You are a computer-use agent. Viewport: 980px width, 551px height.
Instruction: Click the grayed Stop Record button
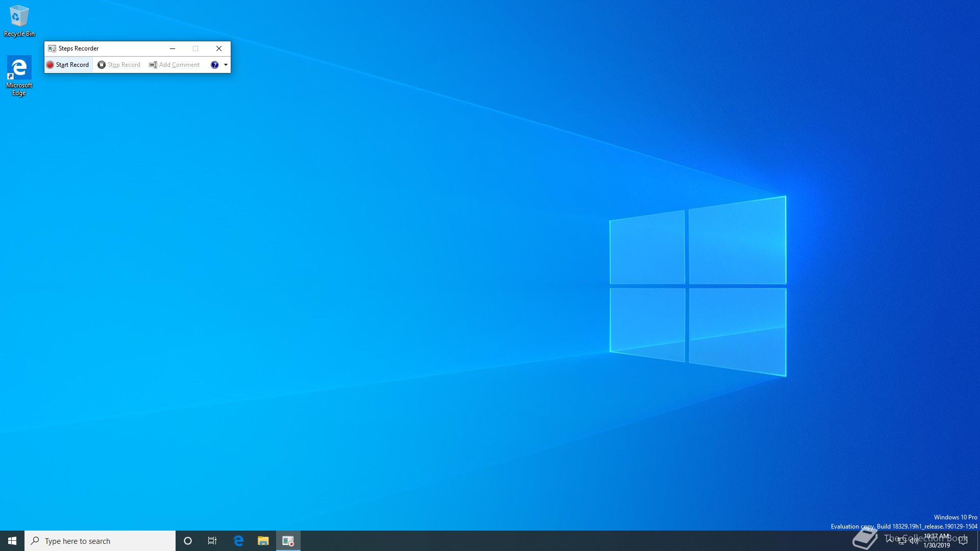pyautogui.click(x=119, y=65)
